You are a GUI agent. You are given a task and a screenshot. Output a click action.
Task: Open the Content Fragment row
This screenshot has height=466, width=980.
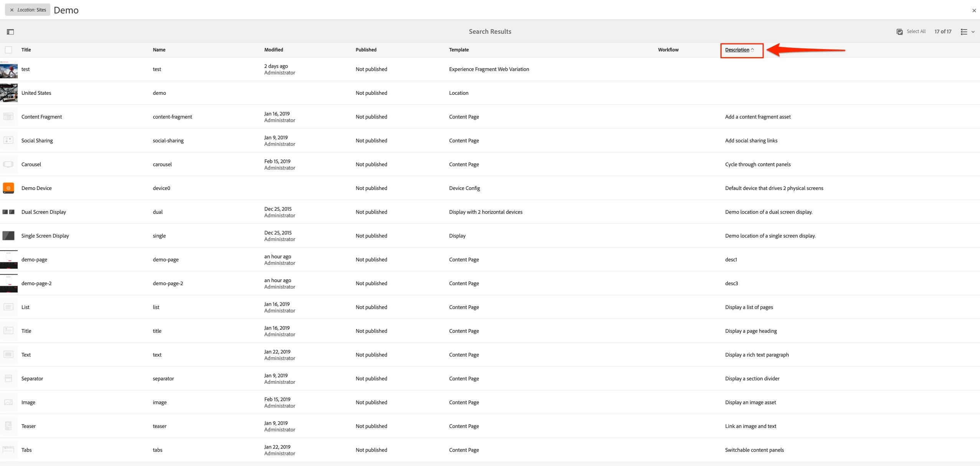(41, 117)
